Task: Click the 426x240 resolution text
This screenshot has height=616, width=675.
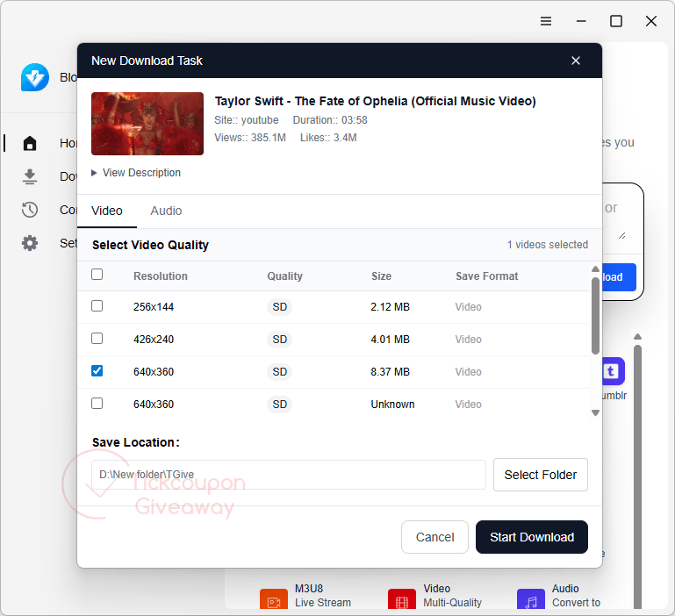Action: (x=154, y=340)
